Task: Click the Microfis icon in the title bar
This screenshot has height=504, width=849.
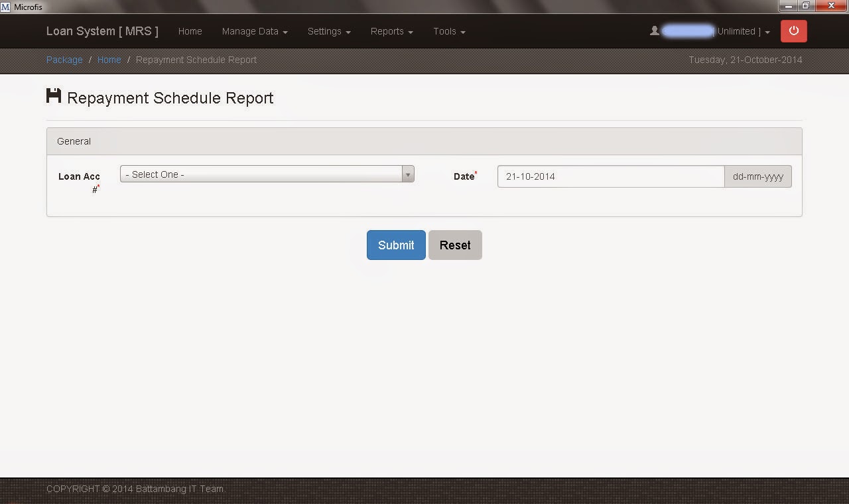Action: (x=5, y=6)
